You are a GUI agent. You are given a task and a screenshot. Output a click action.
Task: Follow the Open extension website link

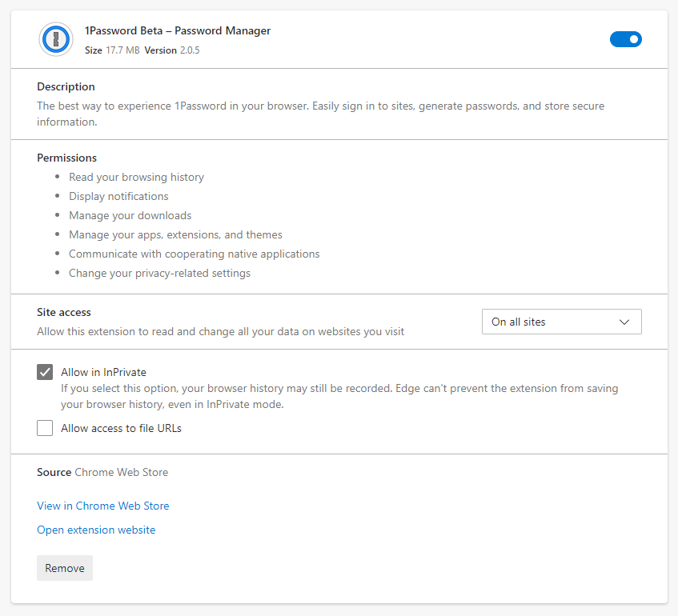pos(96,530)
